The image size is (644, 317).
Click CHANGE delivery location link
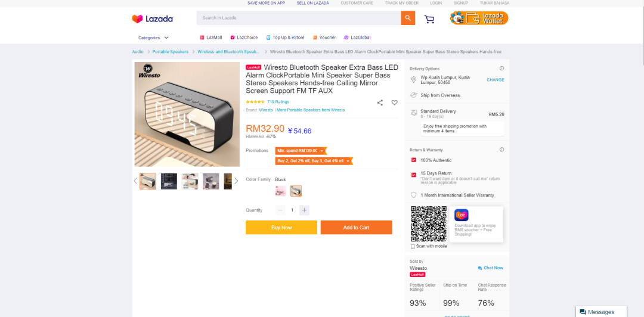(496, 80)
